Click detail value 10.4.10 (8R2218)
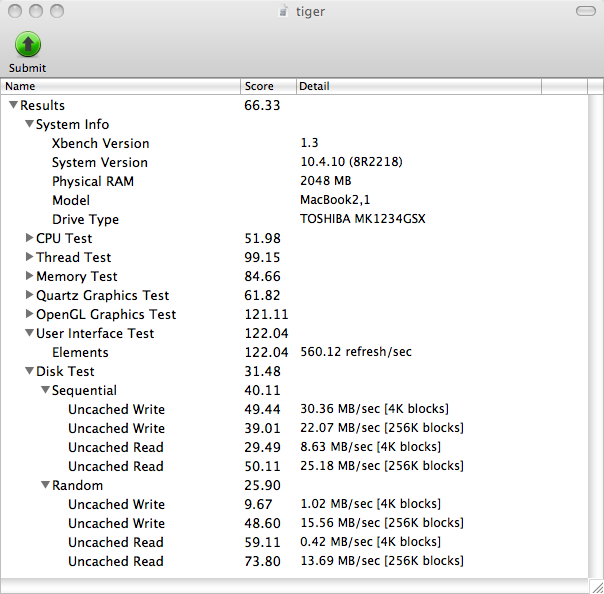The width and height of the screenshot is (604, 594). coord(351,162)
